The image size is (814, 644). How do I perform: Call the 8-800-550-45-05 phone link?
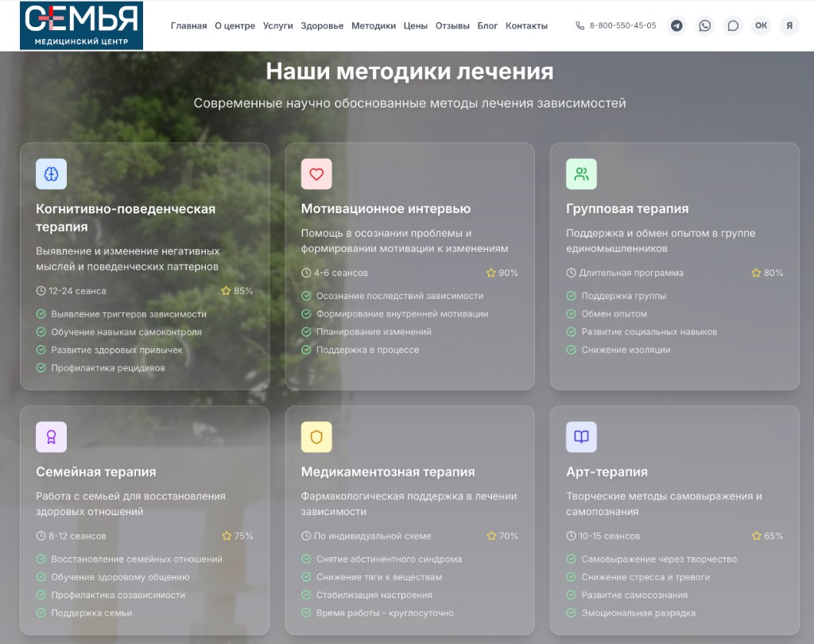(622, 25)
